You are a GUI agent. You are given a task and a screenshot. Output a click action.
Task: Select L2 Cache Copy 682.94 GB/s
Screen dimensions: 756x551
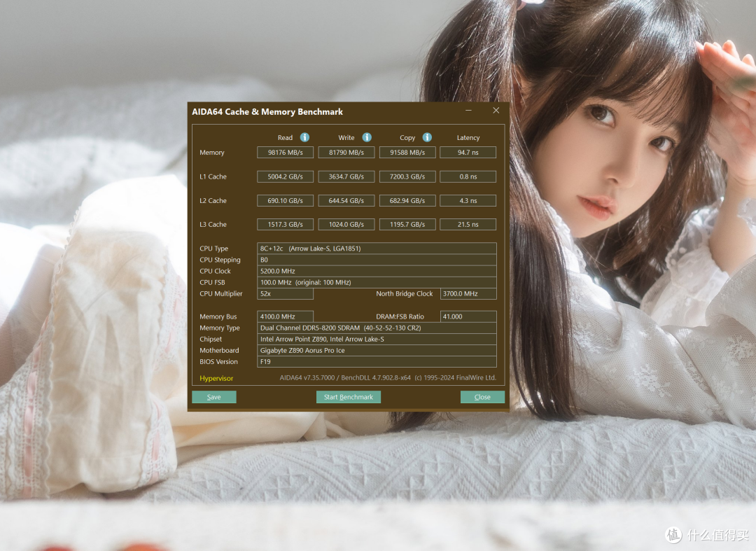pos(407,200)
